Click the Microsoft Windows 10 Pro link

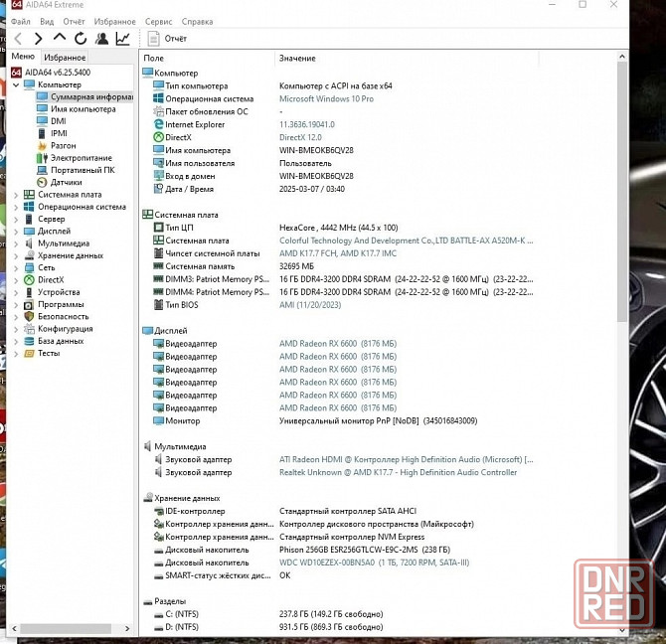pos(326,99)
